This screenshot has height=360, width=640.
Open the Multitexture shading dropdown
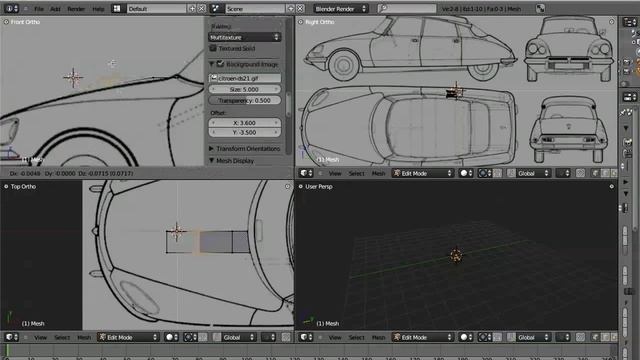pos(244,37)
